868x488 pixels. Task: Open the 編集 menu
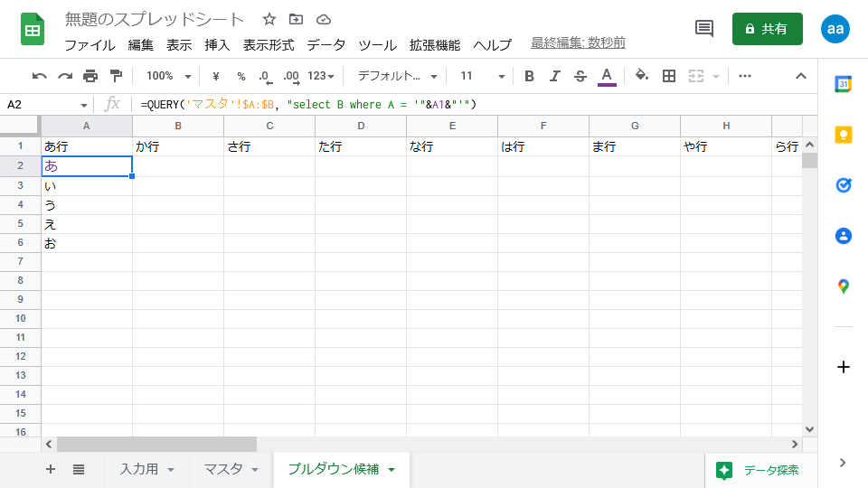(x=141, y=45)
